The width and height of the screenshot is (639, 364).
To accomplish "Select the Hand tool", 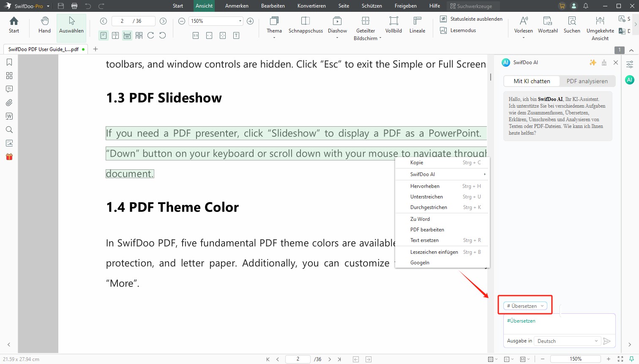I will [44, 25].
